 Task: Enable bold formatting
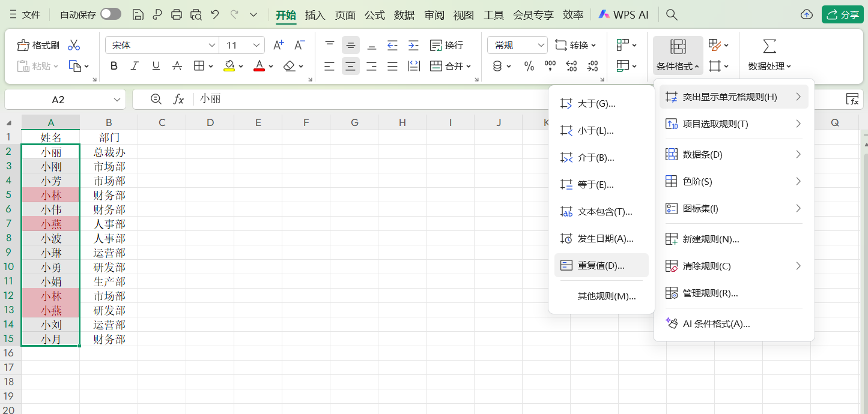coord(114,66)
